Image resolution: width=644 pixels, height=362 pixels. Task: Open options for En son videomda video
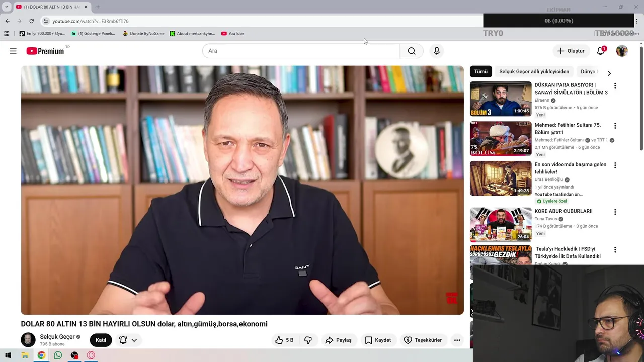tap(615, 165)
